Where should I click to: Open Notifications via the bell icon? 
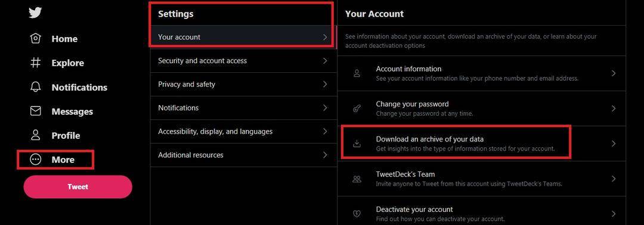coord(36,87)
